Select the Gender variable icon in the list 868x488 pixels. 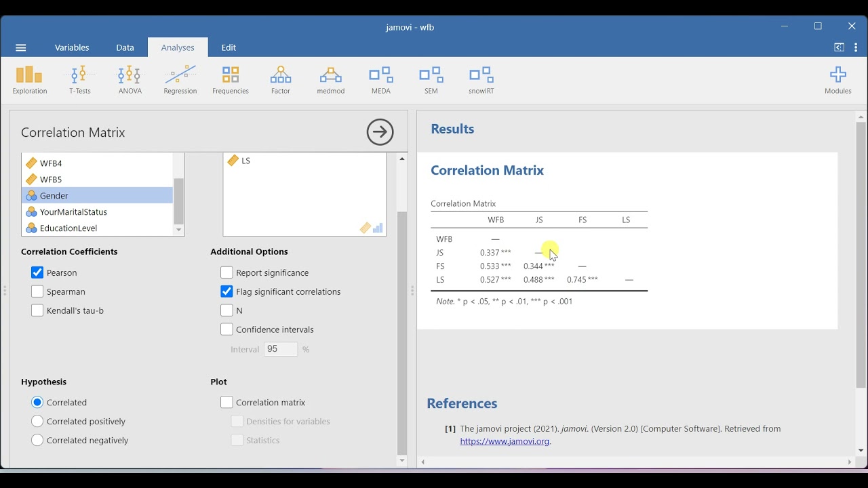tap(31, 196)
